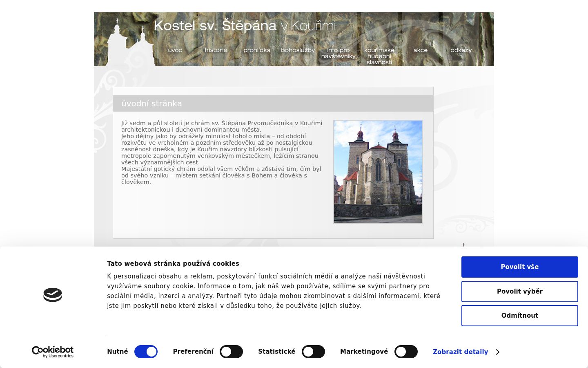Go to info pro návštěvníky page
This screenshot has height=368, width=588.
[x=339, y=53]
